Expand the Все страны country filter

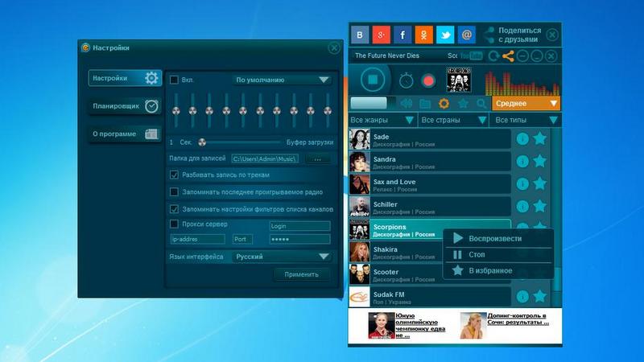[x=453, y=120]
